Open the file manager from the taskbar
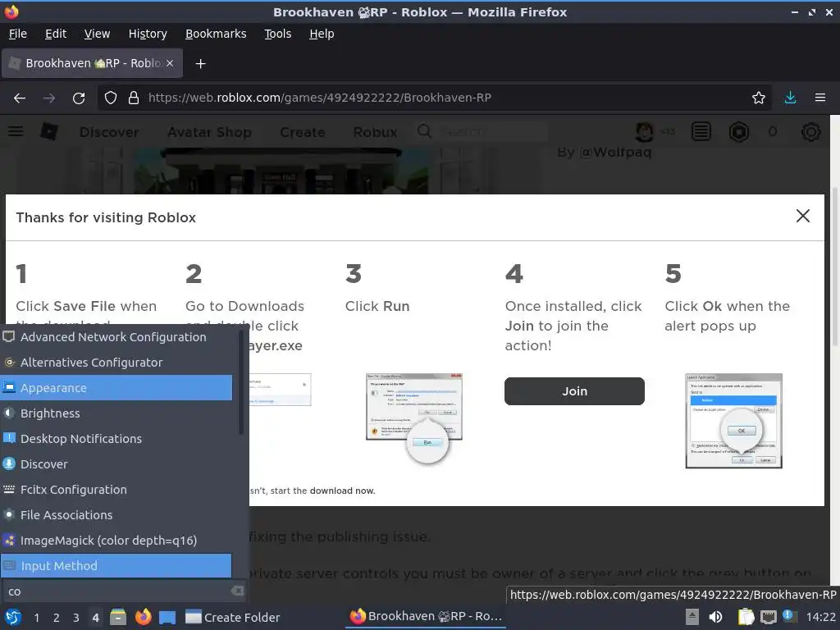 click(118, 617)
